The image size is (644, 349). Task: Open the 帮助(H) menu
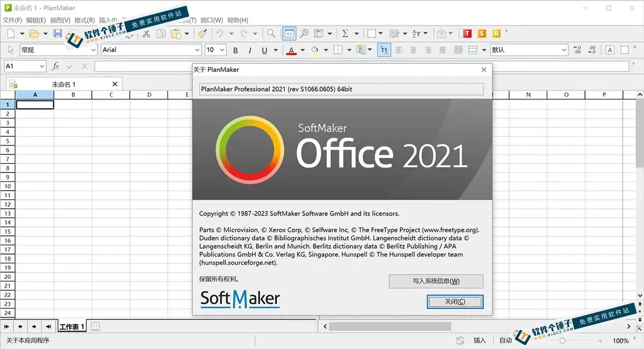pos(238,20)
